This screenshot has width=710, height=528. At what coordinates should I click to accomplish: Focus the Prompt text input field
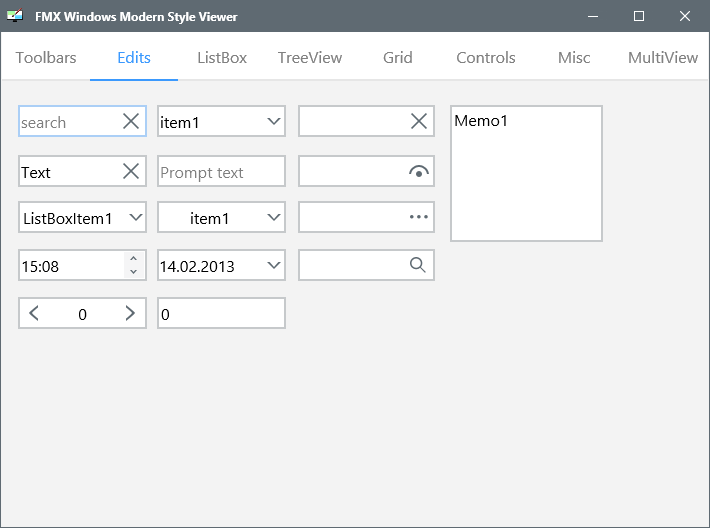[x=221, y=171]
